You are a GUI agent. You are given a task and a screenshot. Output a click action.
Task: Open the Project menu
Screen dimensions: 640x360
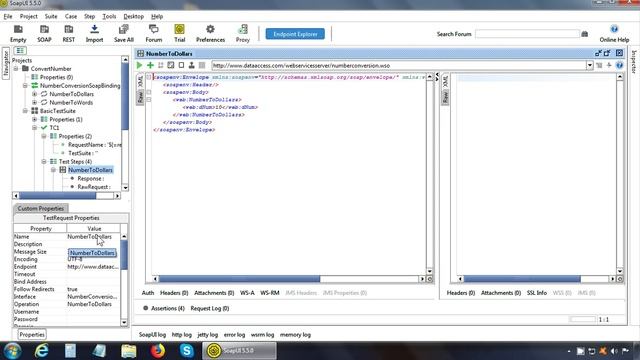(29, 16)
